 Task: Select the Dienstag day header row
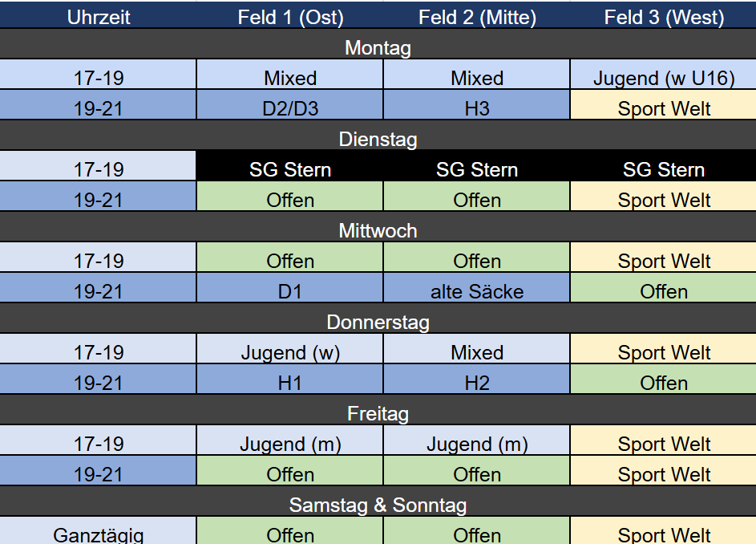pos(378,139)
